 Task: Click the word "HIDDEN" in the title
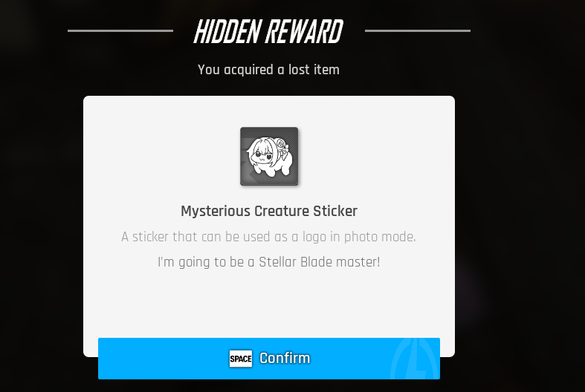pyautogui.click(x=227, y=31)
